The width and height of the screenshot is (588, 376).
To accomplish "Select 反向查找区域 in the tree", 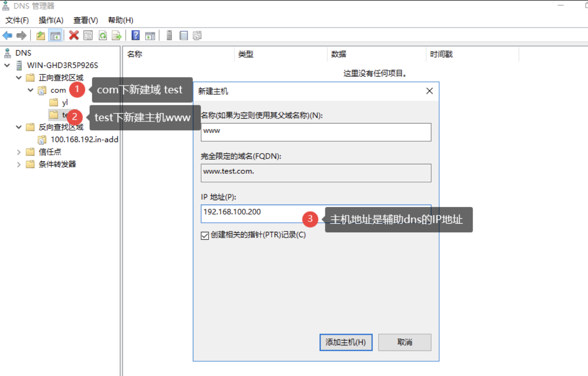I will click(x=61, y=127).
